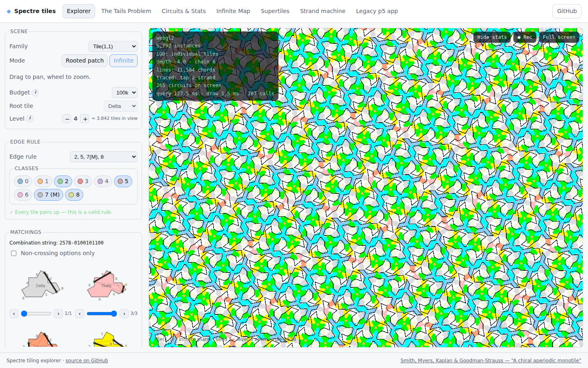588x368 pixels.
Task: Click next arrow under Theta tile
Action: tap(124, 314)
